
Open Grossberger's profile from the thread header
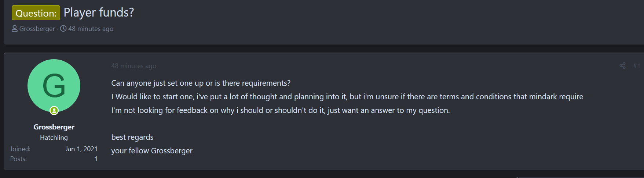pos(37,29)
